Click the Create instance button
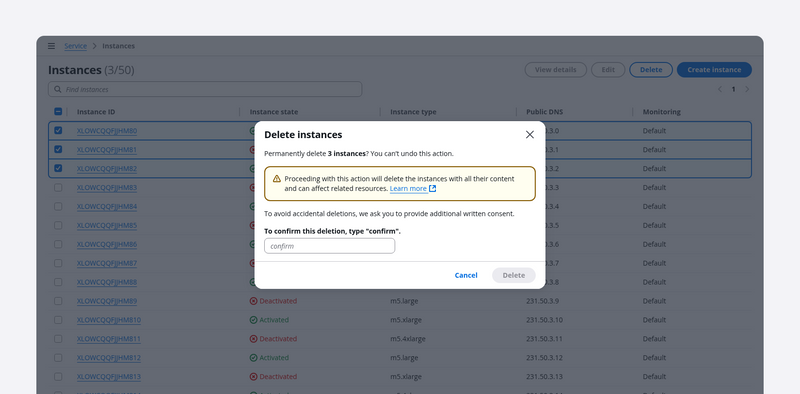 point(714,70)
